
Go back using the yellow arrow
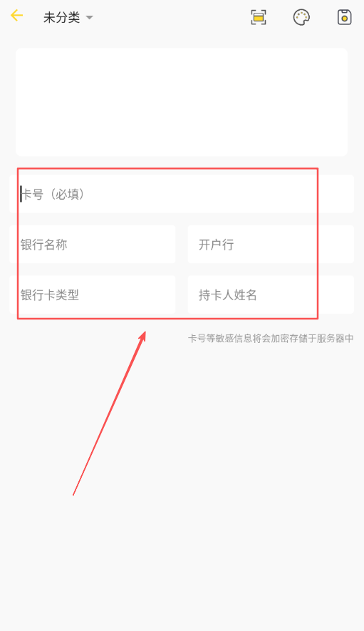(x=17, y=16)
